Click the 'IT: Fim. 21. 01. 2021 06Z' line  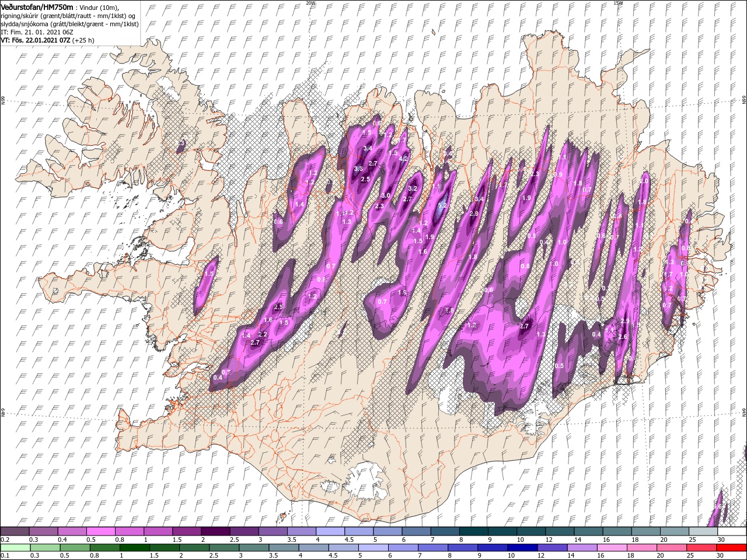(x=37, y=32)
